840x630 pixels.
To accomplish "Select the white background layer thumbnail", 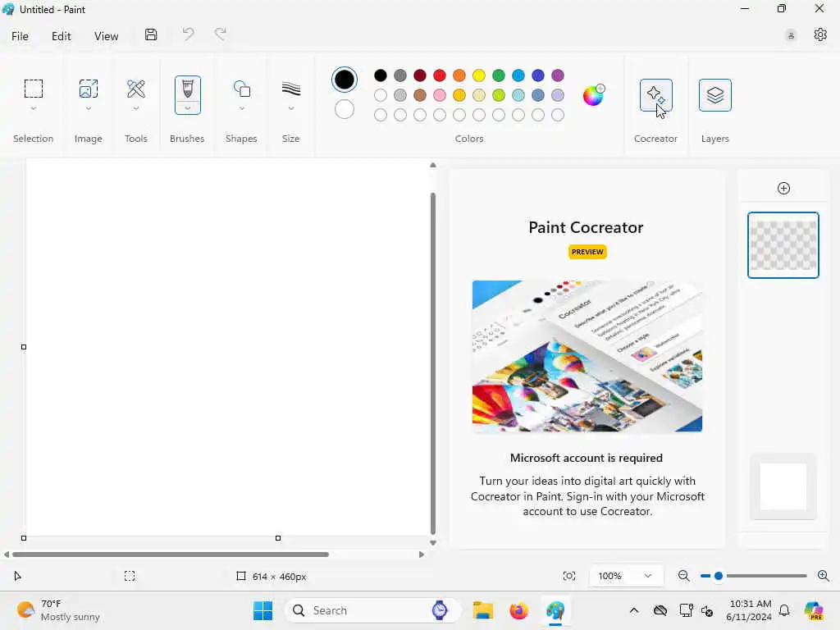I will (783, 486).
